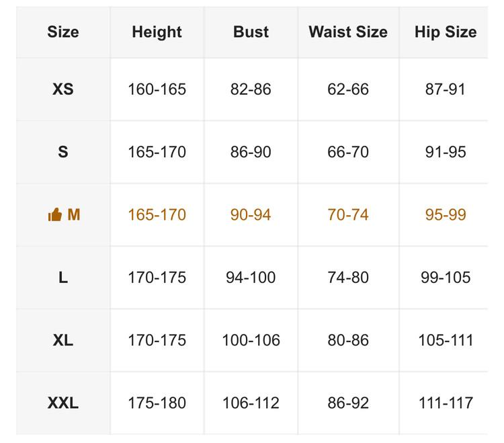
Task: Click the Bust column header
Action: (251, 32)
